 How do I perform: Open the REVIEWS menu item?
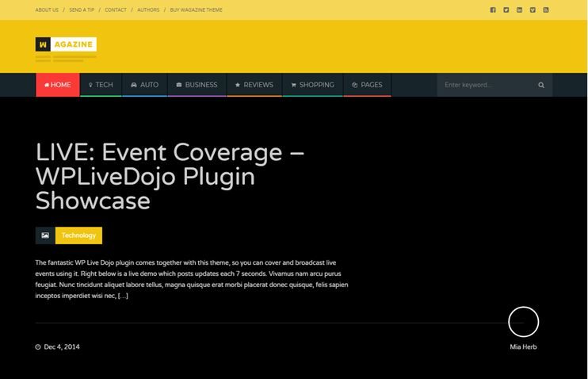[254, 85]
